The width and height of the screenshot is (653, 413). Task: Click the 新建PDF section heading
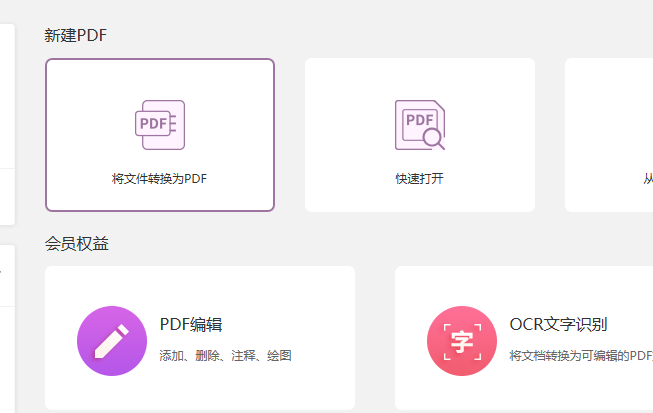point(76,35)
